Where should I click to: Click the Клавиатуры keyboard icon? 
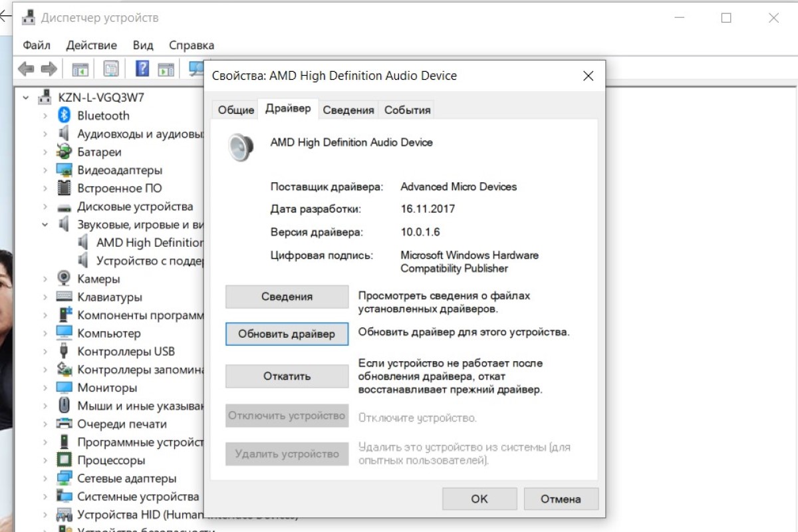click(x=65, y=297)
